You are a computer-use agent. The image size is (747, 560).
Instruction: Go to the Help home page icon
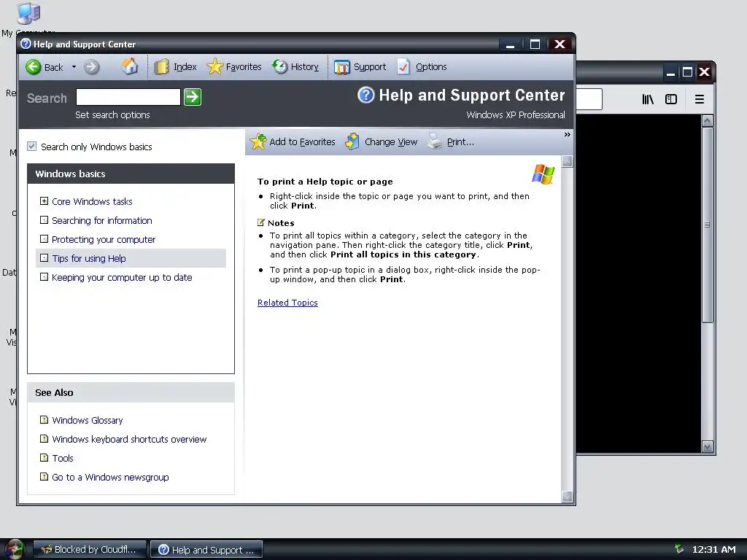click(x=130, y=66)
